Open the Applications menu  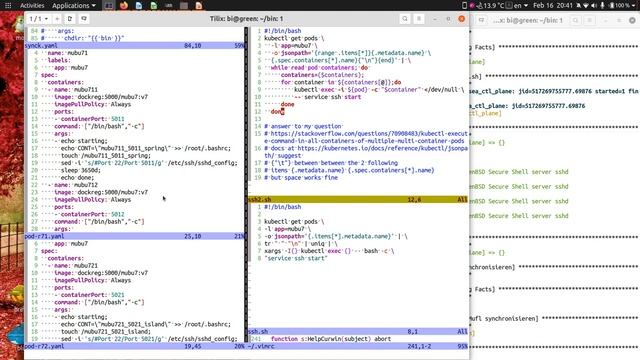coord(73,5)
